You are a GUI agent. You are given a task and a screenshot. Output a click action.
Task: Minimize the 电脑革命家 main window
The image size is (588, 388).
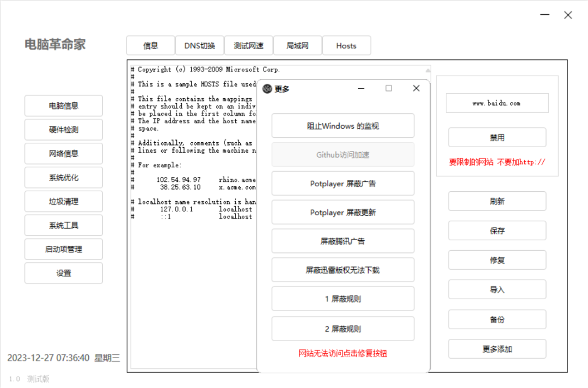point(545,15)
